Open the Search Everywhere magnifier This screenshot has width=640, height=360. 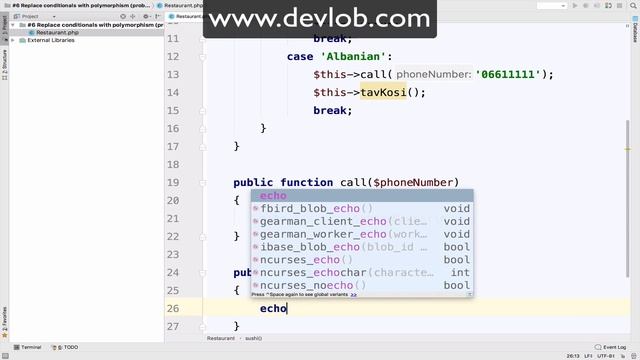click(633, 6)
